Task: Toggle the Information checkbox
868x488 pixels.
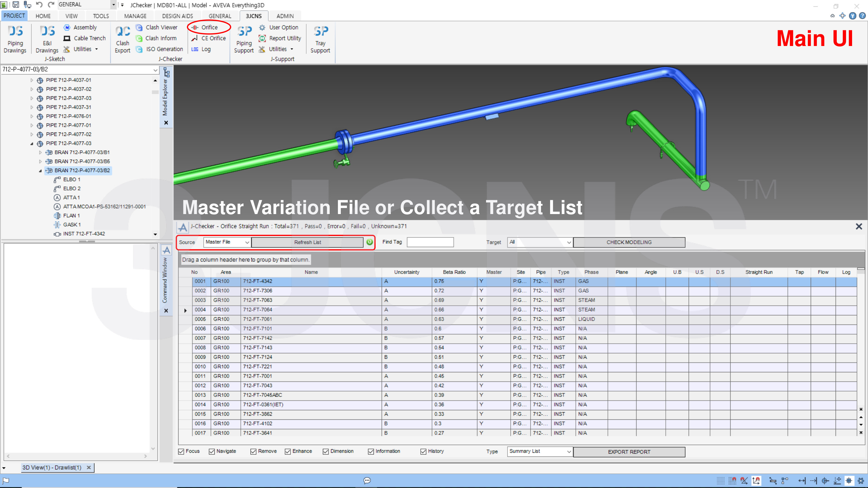Action: coord(371,452)
